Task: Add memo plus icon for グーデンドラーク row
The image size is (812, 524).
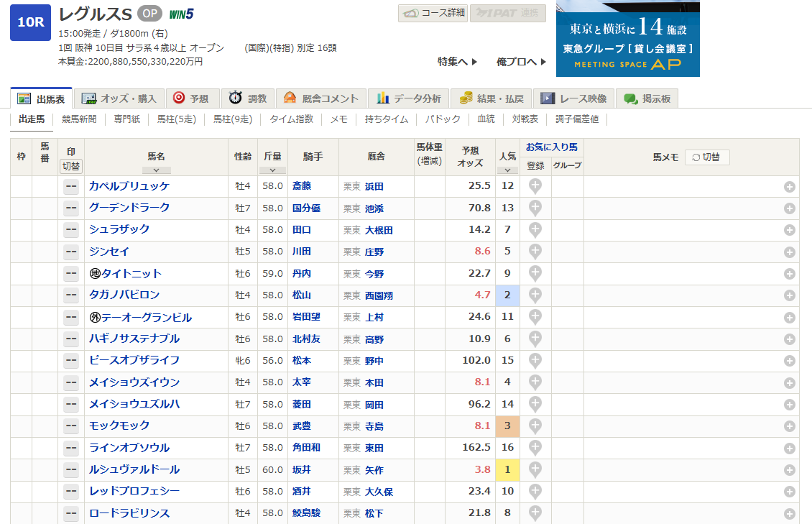Action: tap(789, 208)
